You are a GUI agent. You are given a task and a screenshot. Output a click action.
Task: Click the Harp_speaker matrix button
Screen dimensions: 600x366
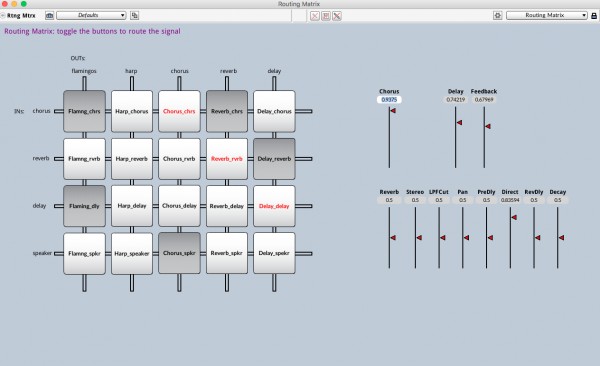tap(132, 253)
